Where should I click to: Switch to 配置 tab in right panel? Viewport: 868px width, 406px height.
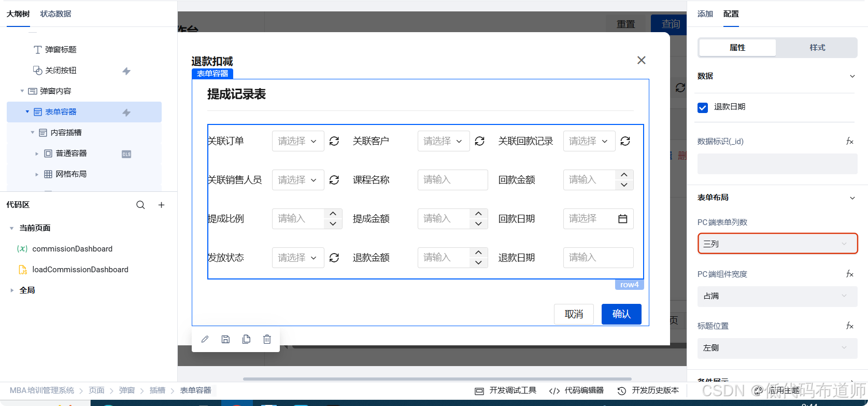tap(731, 14)
